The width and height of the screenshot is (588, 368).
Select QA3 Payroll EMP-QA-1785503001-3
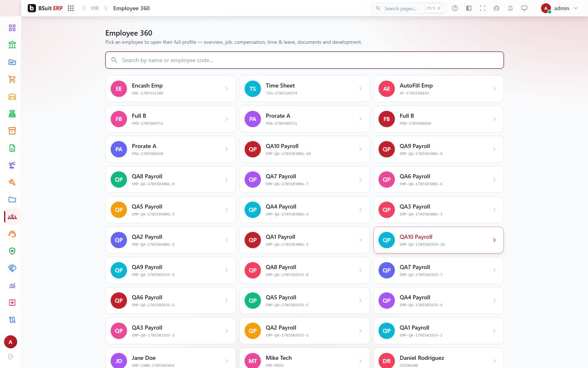point(439,210)
